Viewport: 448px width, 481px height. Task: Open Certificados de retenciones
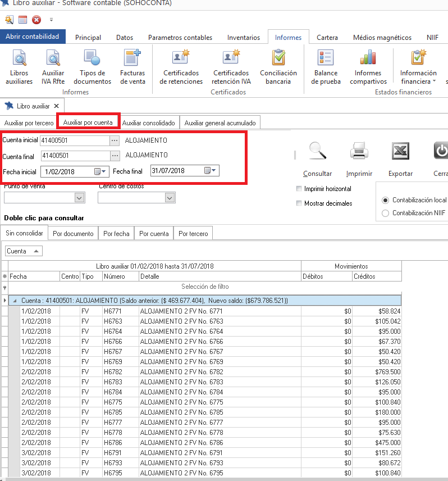point(181,66)
